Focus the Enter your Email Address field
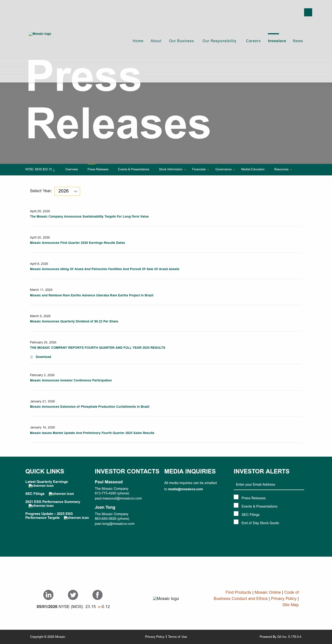This screenshot has width=332, height=644. tap(269, 484)
